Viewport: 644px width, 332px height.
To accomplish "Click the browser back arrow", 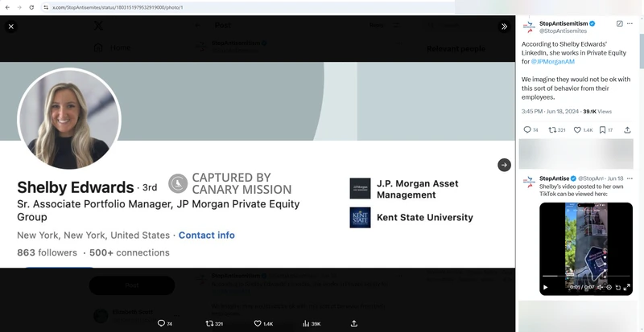I will 7,7.
